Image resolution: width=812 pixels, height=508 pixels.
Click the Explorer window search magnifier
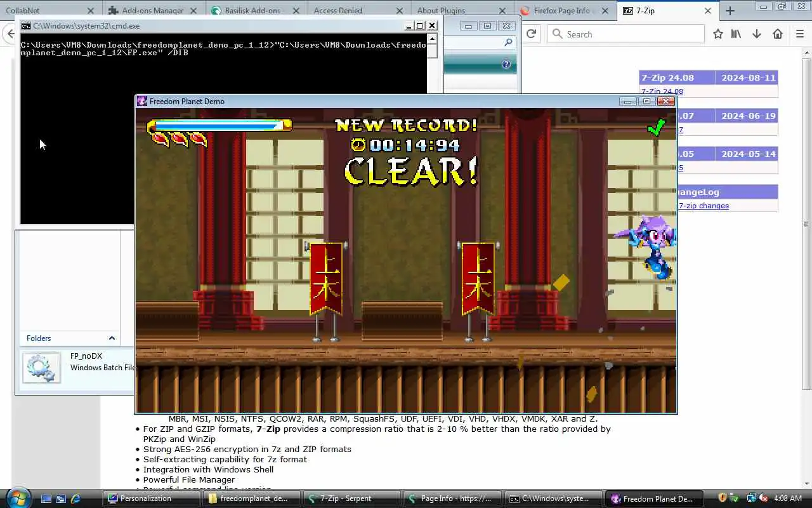508,42
